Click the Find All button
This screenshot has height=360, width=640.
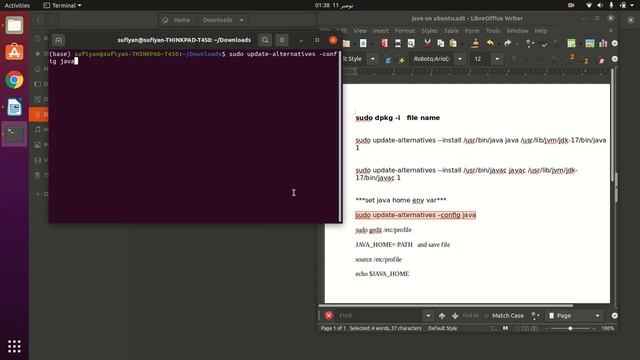471,316
